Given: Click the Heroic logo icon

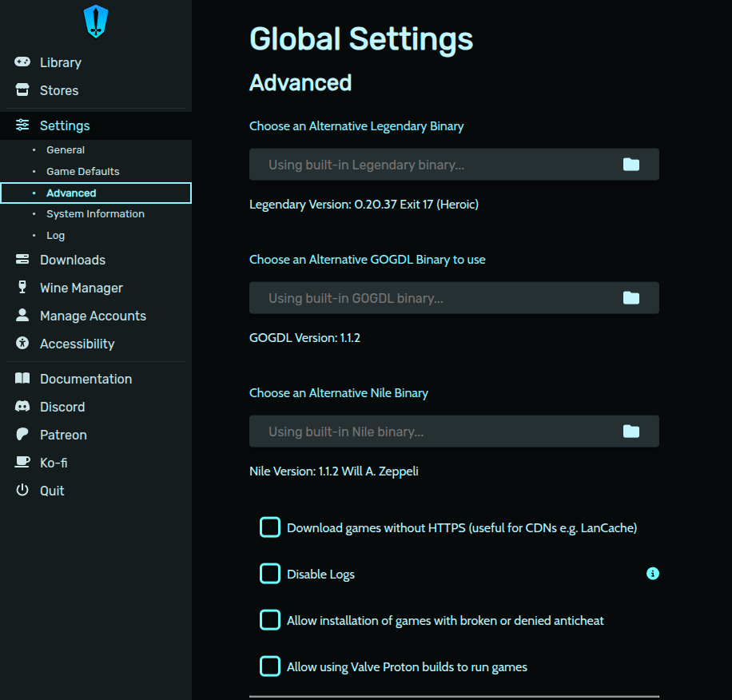Looking at the screenshot, I should coord(96,22).
